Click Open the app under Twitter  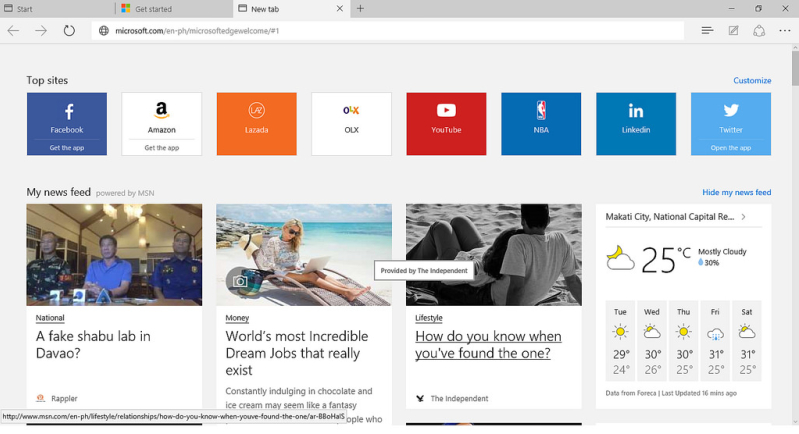click(731, 148)
